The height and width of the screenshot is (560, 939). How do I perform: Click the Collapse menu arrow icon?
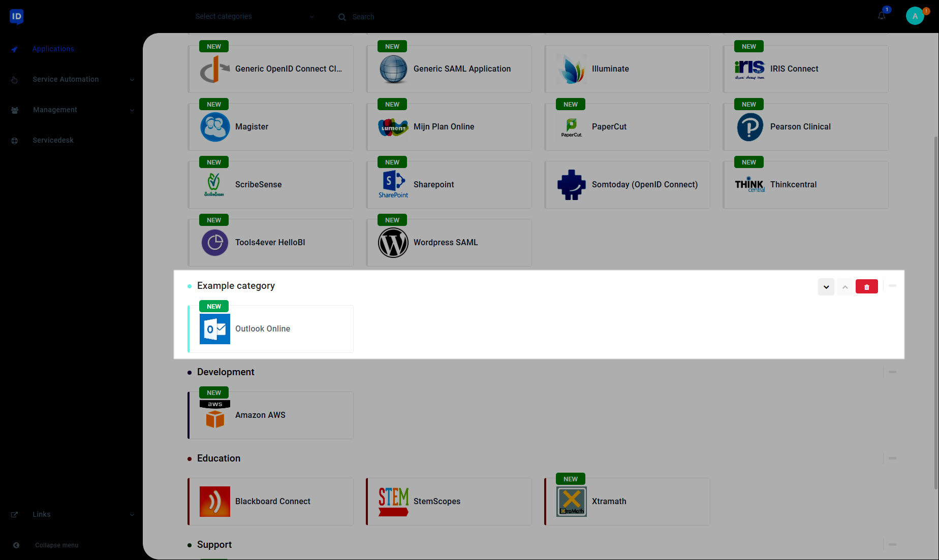(x=16, y=545)
